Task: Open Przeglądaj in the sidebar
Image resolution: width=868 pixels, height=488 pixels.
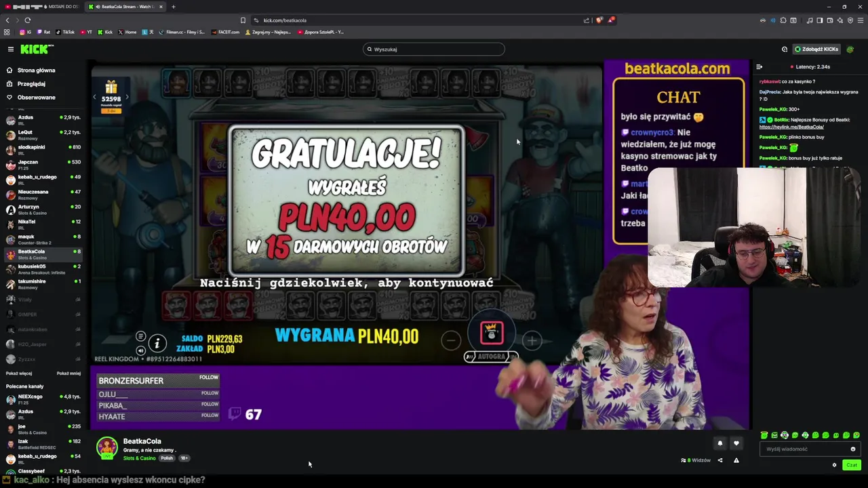Action: click(31, 84)
